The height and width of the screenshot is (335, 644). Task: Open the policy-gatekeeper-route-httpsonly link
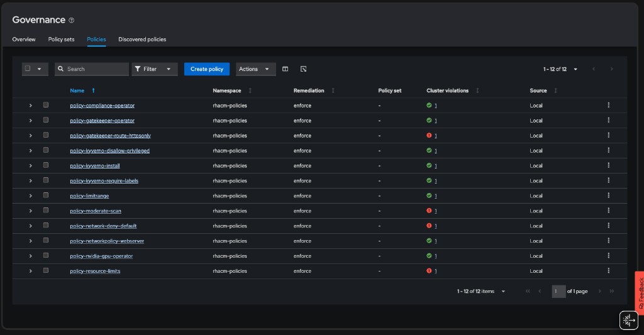tap(111, 136)
